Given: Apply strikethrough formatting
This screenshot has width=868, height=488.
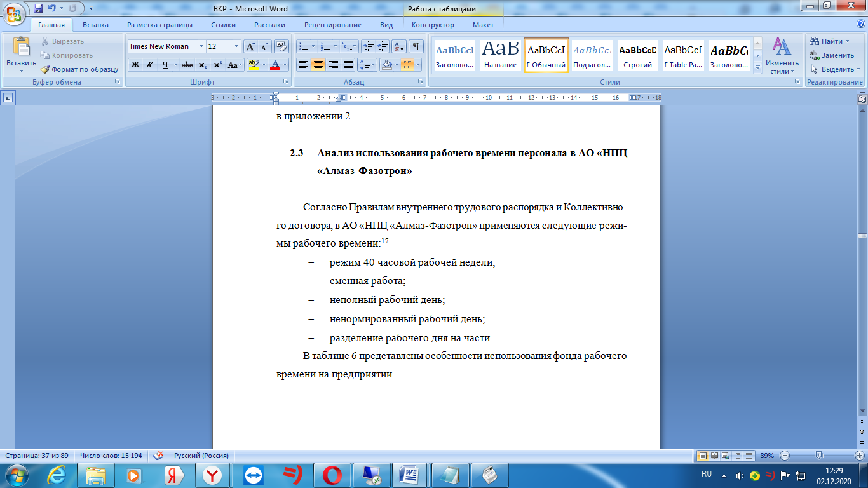Looking at the screenshot, I should [x=187, y=65].
